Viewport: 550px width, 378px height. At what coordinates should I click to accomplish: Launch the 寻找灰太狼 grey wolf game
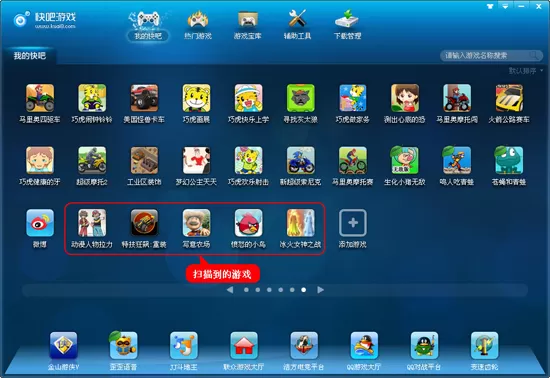point(301,98)
